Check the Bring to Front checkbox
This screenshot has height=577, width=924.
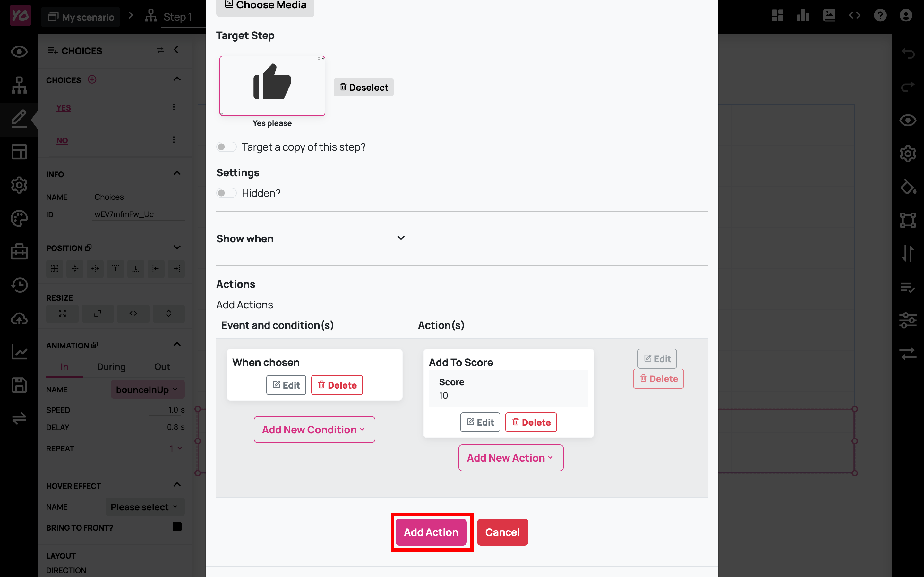point(177,527)
